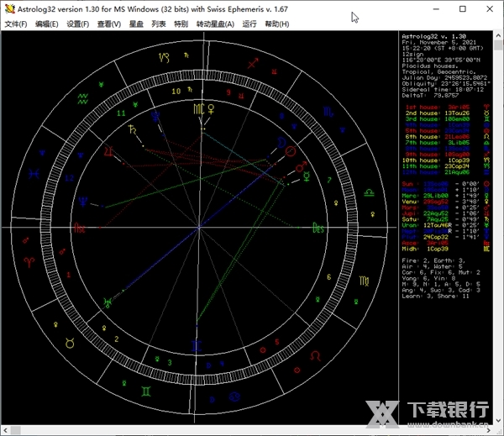The image size is (504, 436).
Task: Click the green Uranus symbol inside chart
Action: [x=108, y=302]
